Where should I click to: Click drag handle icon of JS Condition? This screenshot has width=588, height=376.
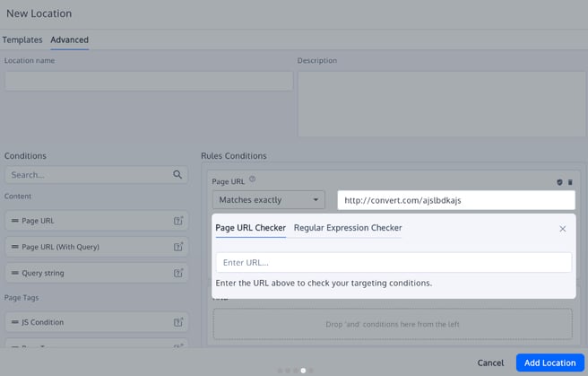pos(15,322)
